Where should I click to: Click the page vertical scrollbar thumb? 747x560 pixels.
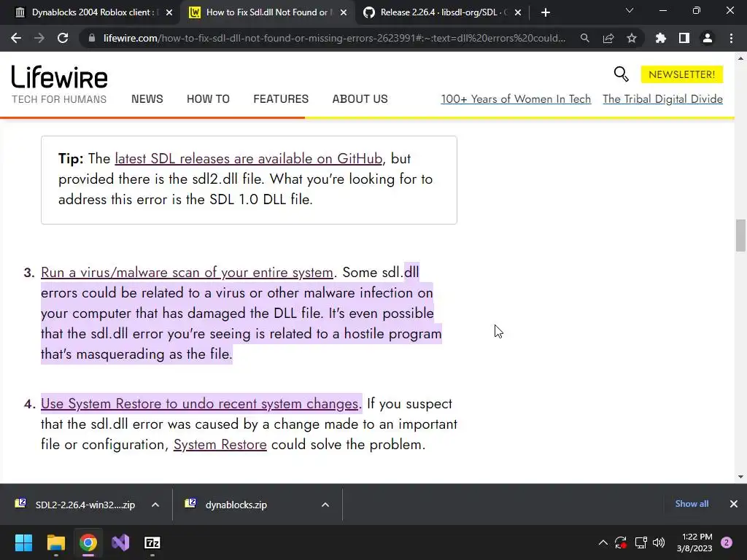tap(740, 236)
